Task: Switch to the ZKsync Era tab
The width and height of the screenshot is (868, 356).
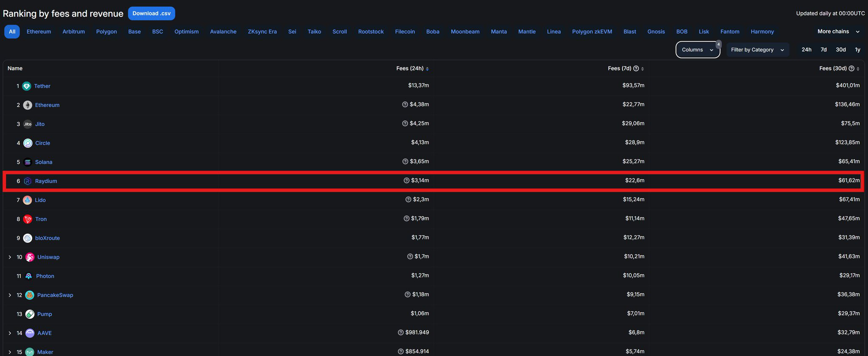Action: (262, 31)
